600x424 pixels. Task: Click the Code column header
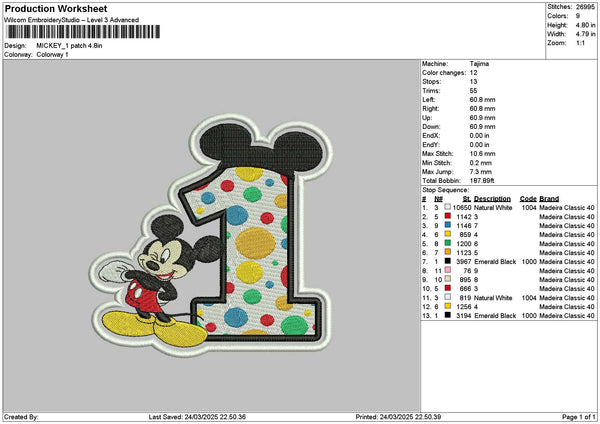click(x=528, y=199)
